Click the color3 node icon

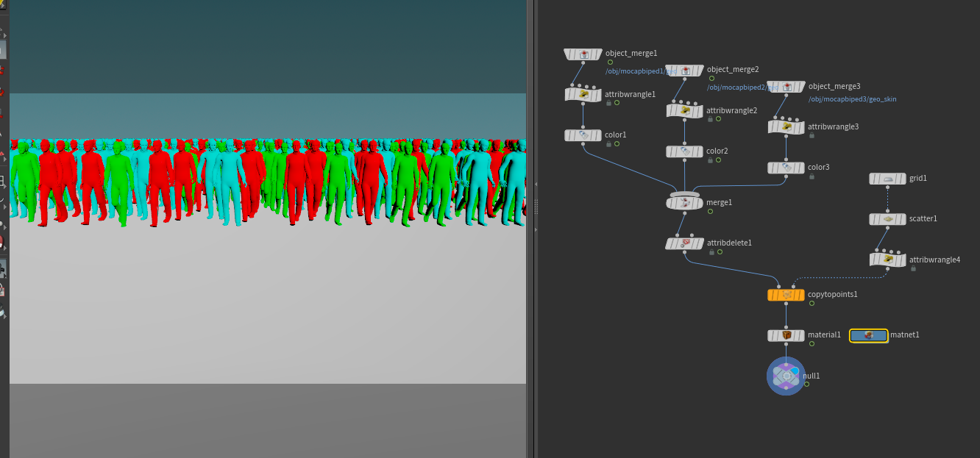point(787,168)
